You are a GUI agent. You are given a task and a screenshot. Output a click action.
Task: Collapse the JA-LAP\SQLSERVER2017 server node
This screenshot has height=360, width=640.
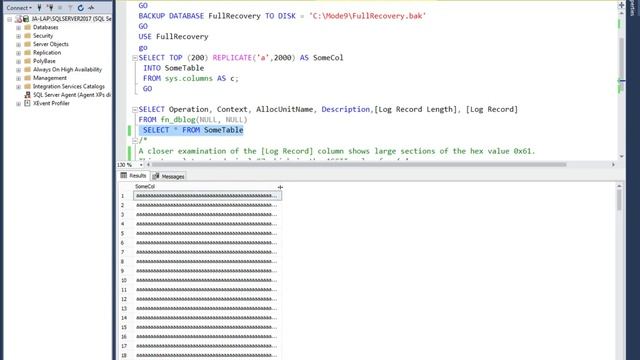pyautogui.click(x=10, y=19)
